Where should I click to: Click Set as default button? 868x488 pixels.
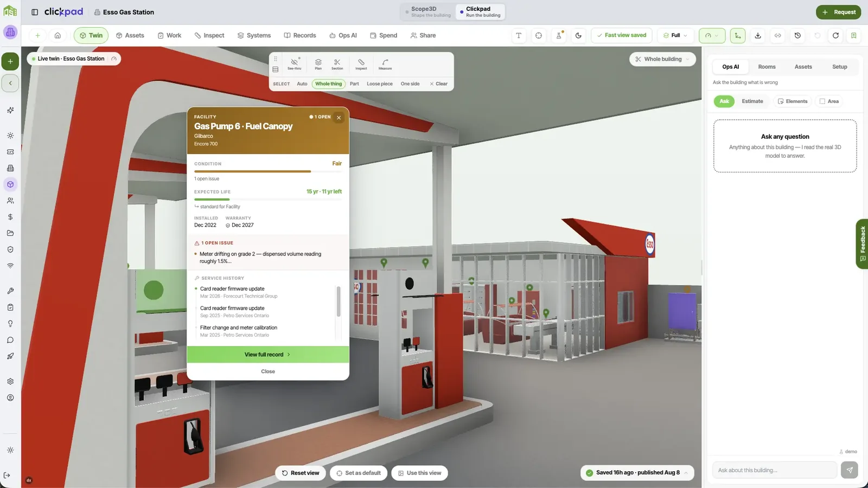tap(359, 473)
